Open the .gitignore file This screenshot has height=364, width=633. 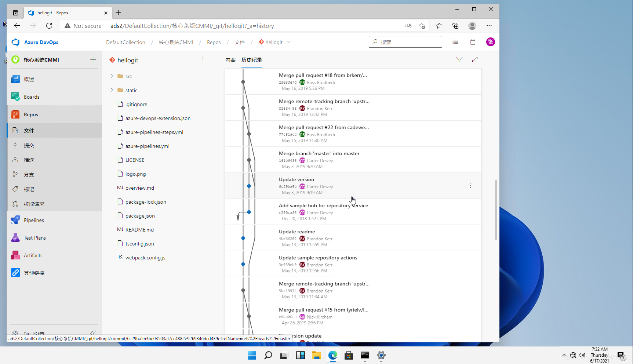tap(136, 104)
